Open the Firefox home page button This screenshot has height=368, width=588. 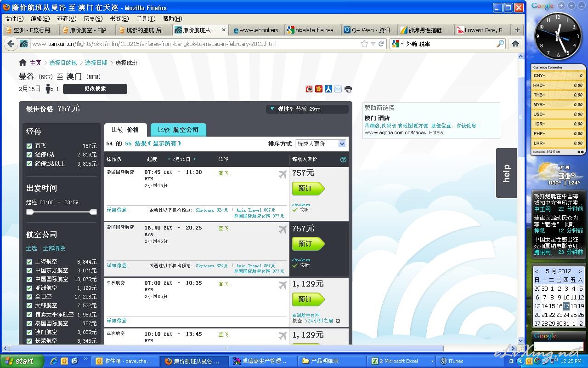(515, 44)
